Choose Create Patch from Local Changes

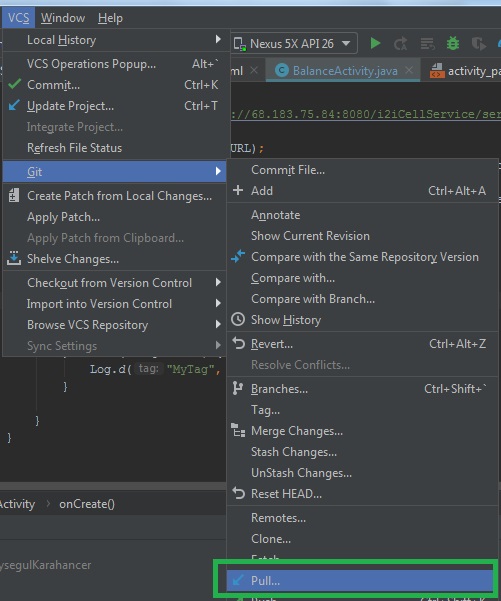(x=116, y=196)
